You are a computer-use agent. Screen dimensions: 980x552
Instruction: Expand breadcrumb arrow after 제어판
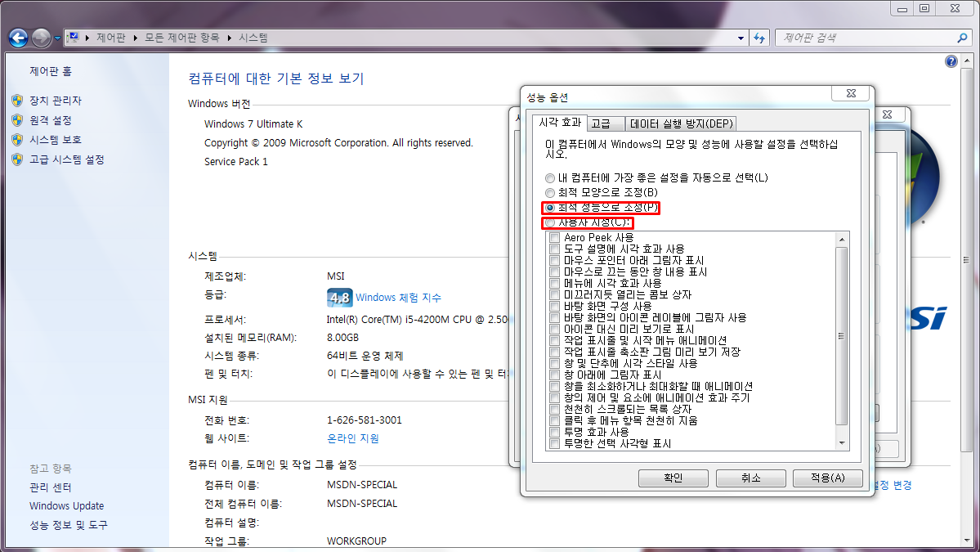tap(135, 38)
